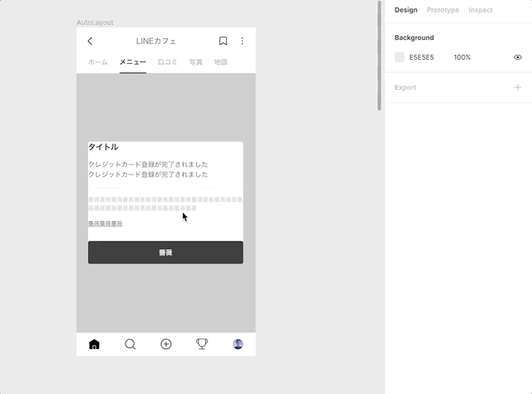532x394 pixels.
Task: Click the dark 薔薇 button in the dialog
Action: pos(165,253)
